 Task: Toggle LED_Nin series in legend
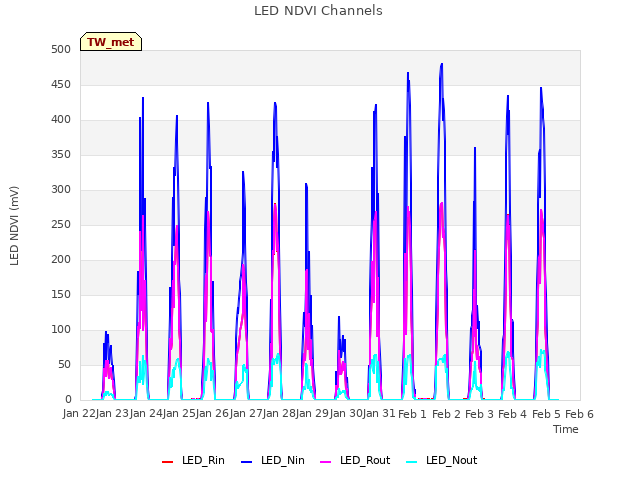(x=273, y=460)
